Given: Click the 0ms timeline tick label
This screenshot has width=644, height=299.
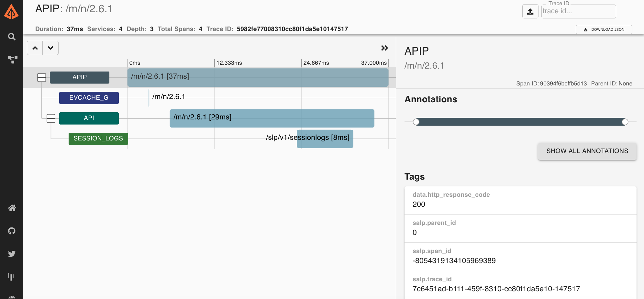Looking at the screenshot, I should click(135, 63).
